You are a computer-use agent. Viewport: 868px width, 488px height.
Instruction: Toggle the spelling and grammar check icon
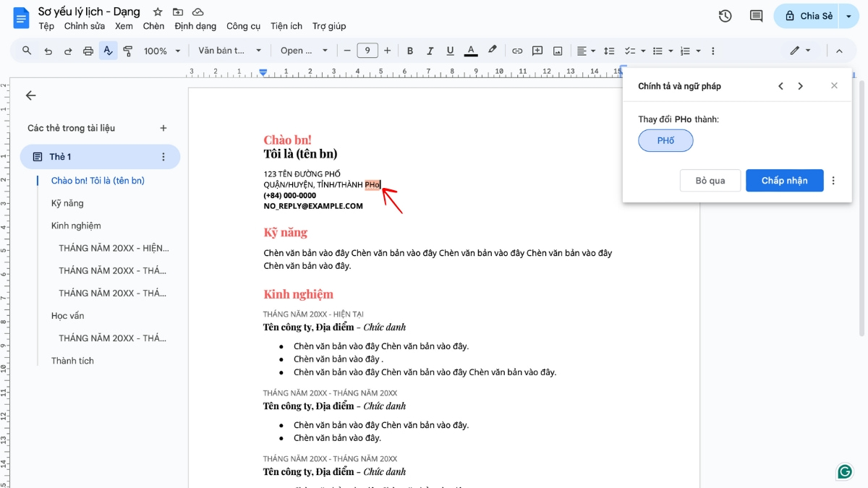click(109, 51)
